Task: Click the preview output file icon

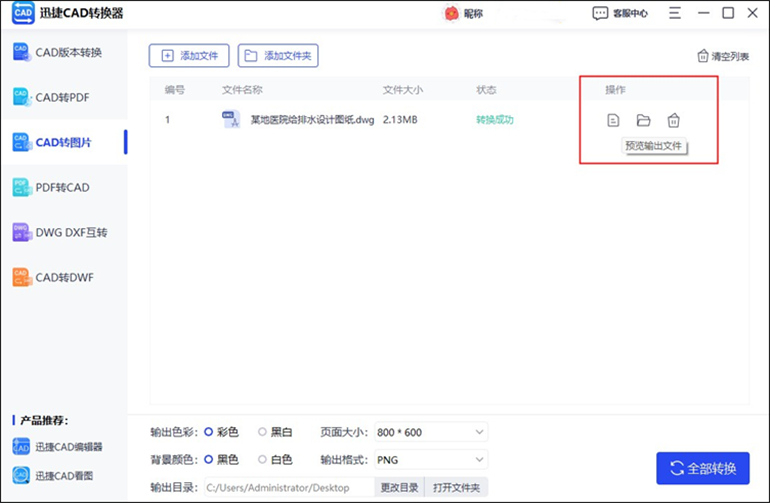Action: (x=613, y=120)
